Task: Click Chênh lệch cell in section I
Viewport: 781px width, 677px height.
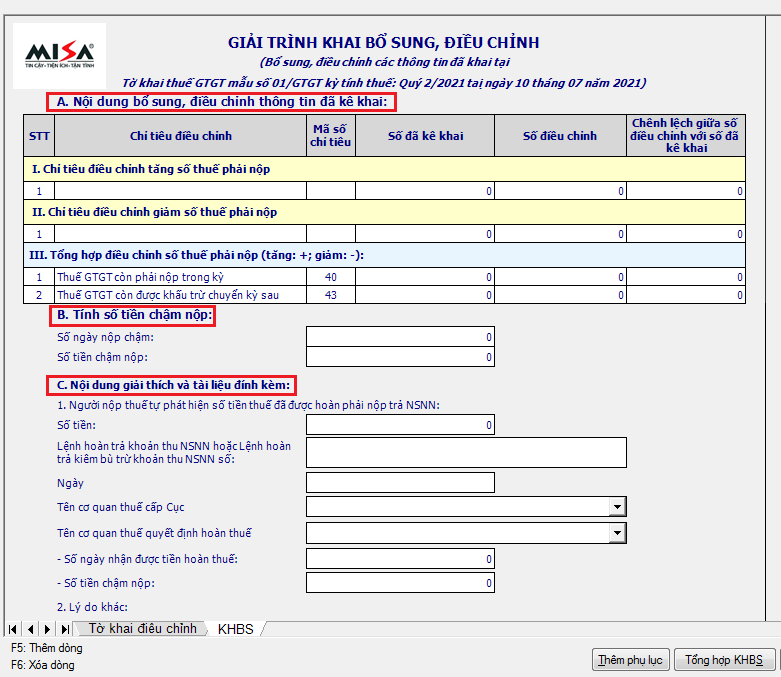Action: 686,191
